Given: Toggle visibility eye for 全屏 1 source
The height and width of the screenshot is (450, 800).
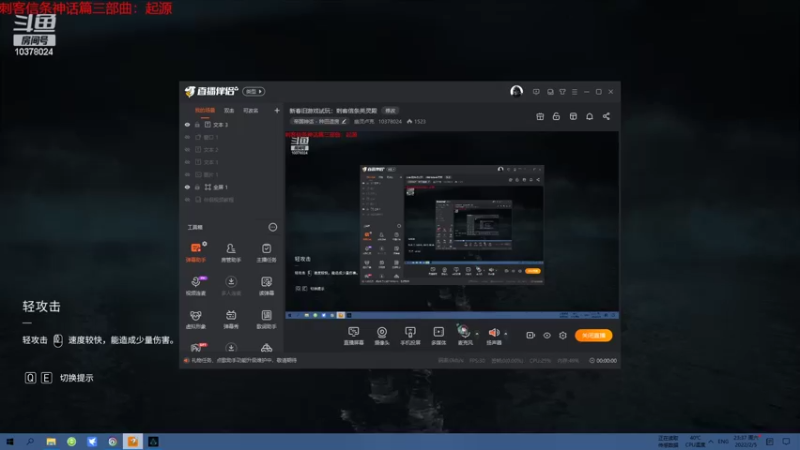Looking at the screenshot, I should (187, 187).
